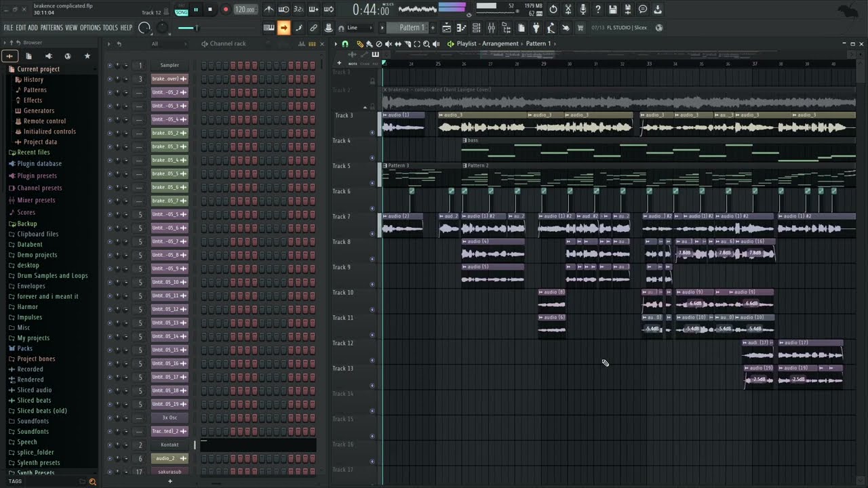868x488 pixels.
Task: Click the Kontakt channel button
Action: coord(170,445)
